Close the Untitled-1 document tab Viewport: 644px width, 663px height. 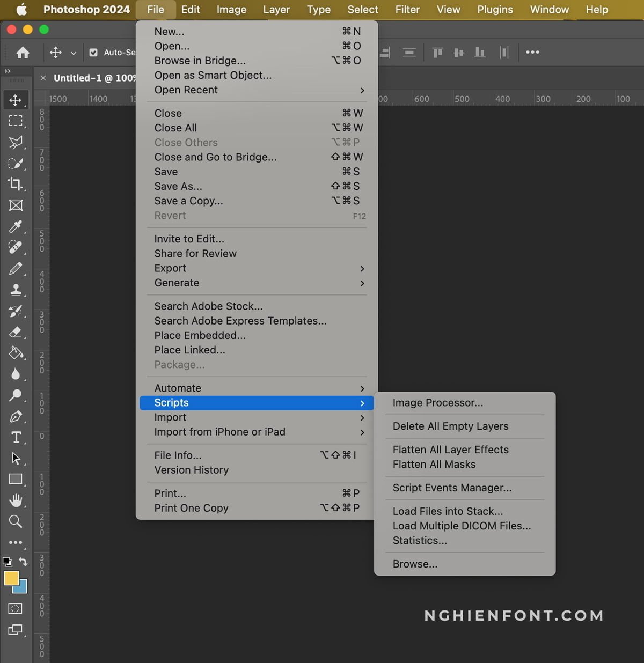click(43, 78)
